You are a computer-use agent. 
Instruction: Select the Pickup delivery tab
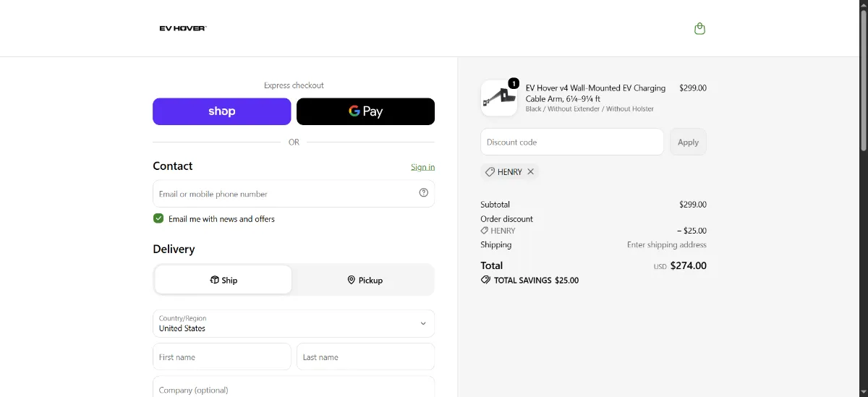(x=365, y=280)
